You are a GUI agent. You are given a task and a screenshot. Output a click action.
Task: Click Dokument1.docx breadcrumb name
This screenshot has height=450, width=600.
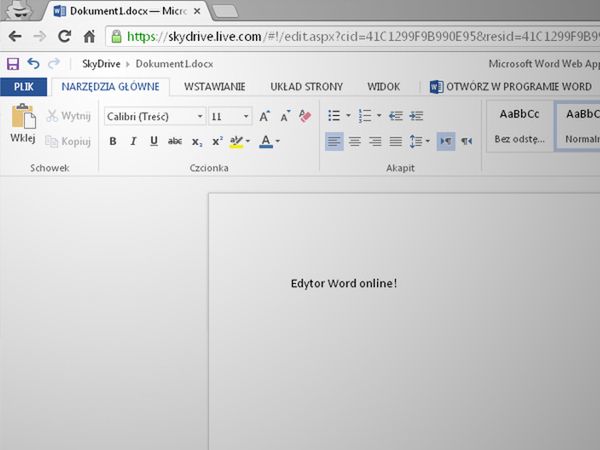pos(174,64)
